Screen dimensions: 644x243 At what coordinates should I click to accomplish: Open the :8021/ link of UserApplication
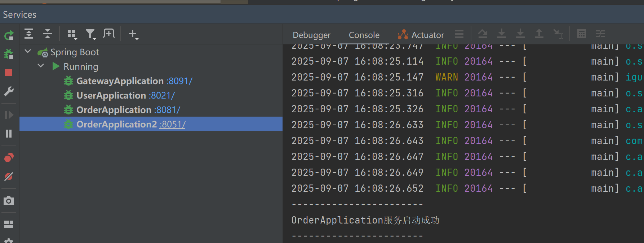[x=161, y=95]
